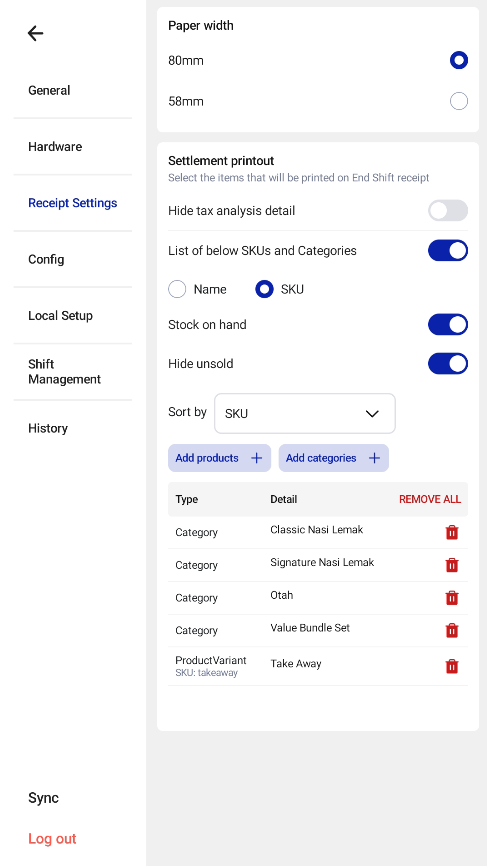
Task: Click the Paper width heading
Action: pyautogui.click(x=201, y=26)
